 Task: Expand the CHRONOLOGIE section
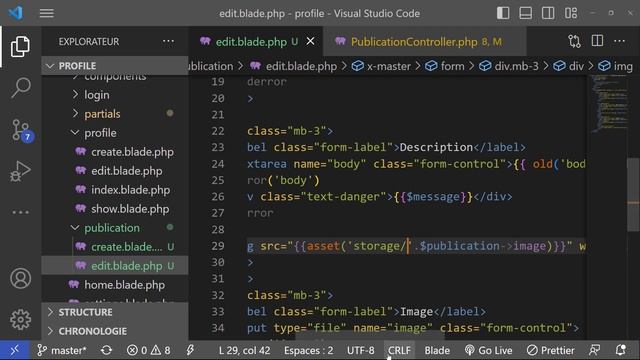[x=114, y=331]
